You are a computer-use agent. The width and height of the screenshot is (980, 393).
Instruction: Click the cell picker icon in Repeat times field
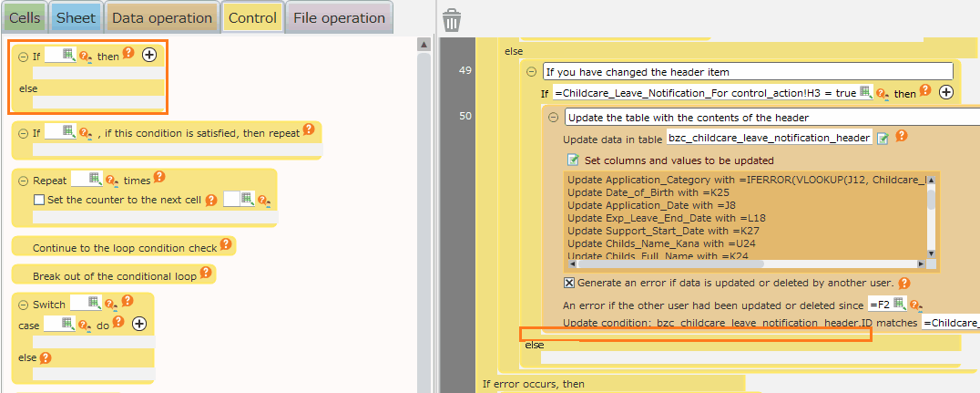pos(94,179)
